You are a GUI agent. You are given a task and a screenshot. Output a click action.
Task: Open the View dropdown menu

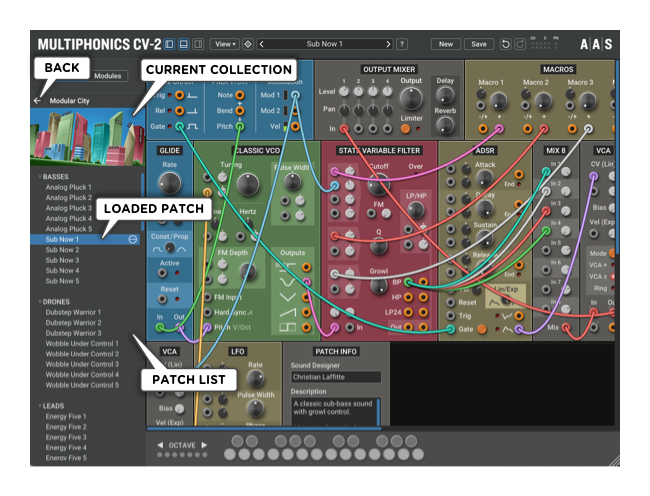coord(225,44)
